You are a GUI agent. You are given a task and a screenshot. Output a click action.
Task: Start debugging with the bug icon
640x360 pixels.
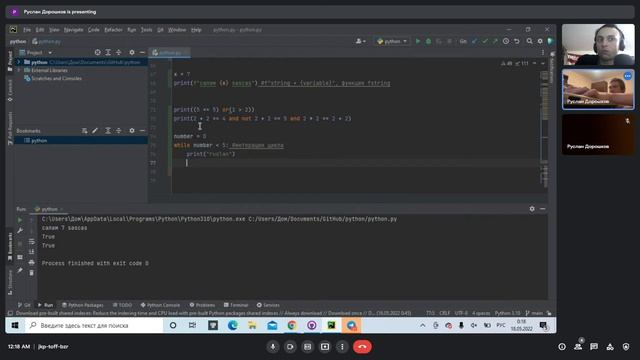pyautogui.click(x=428, y=41)
